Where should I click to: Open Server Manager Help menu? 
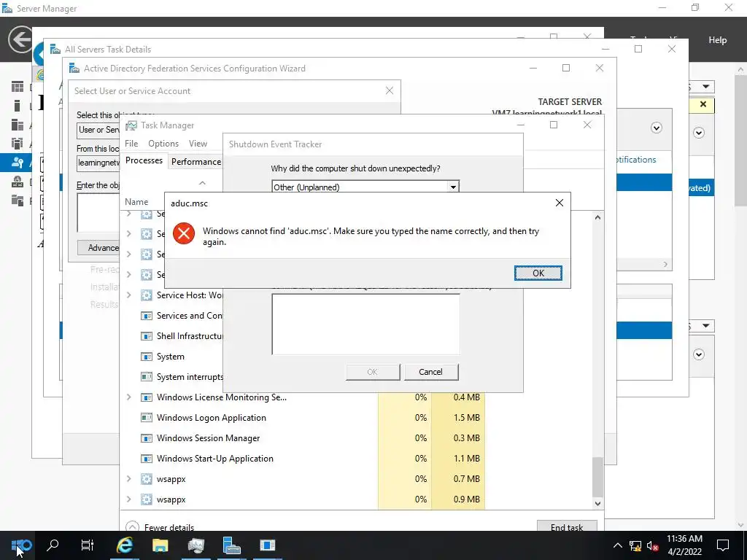718,40
